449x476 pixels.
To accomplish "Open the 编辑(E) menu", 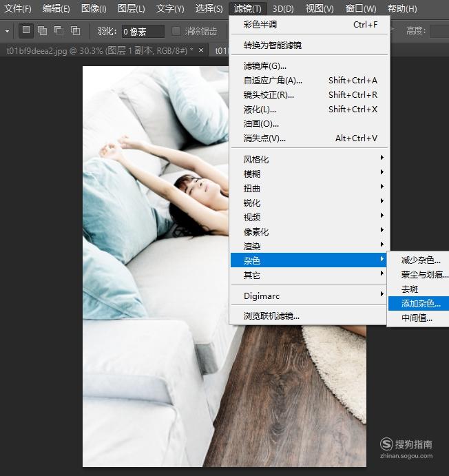I will [56, 8].
